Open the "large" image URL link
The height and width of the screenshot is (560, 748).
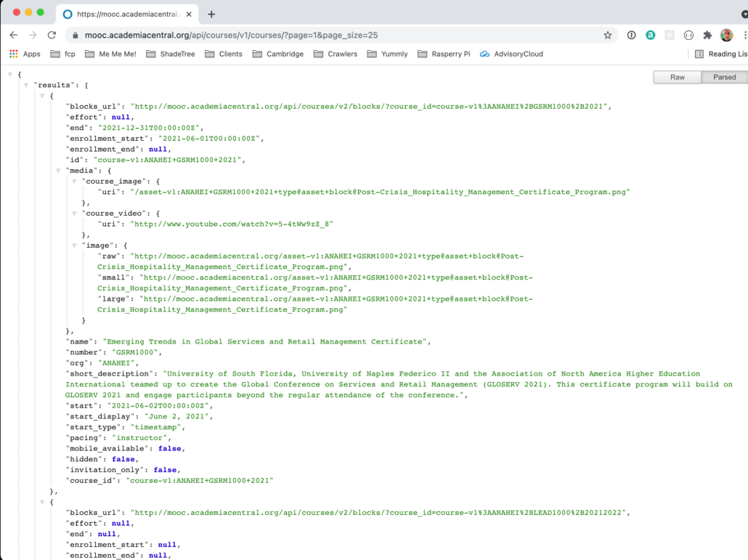coord(315,304)
